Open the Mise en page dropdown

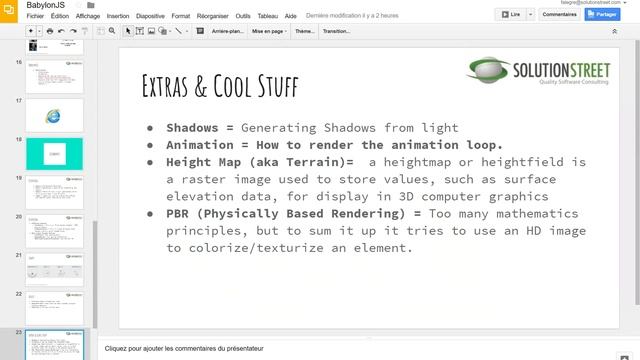269,31
